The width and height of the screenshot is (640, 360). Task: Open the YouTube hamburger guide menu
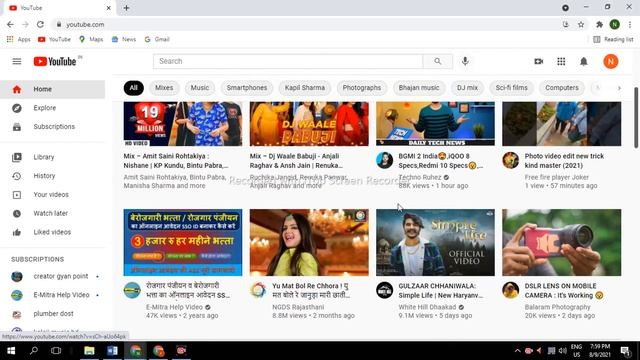(x=17, y=62)
